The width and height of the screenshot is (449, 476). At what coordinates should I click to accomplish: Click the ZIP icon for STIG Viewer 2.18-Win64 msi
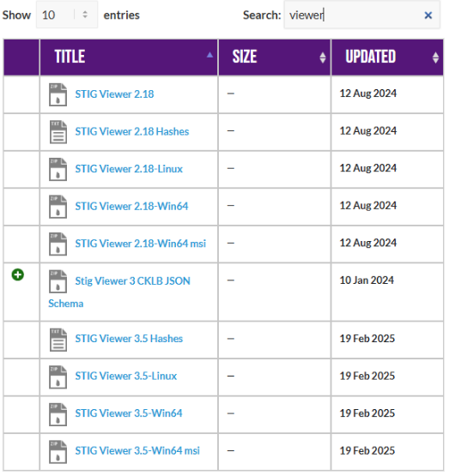coord(58,244)
